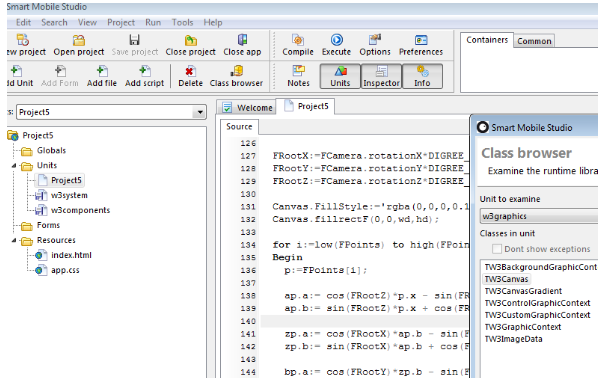Image resolution: width=598 pixels, height=378 pixels.
Task: Switch to the Welcome tab
Action: click(247, 108)
